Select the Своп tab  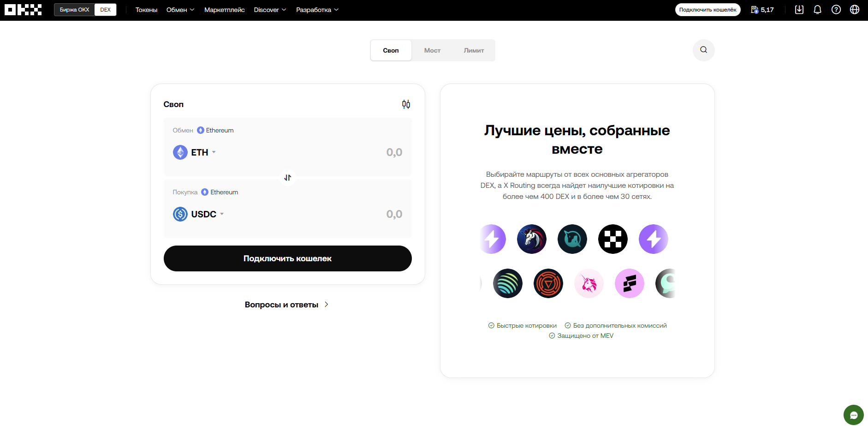(x=391, y=50)
